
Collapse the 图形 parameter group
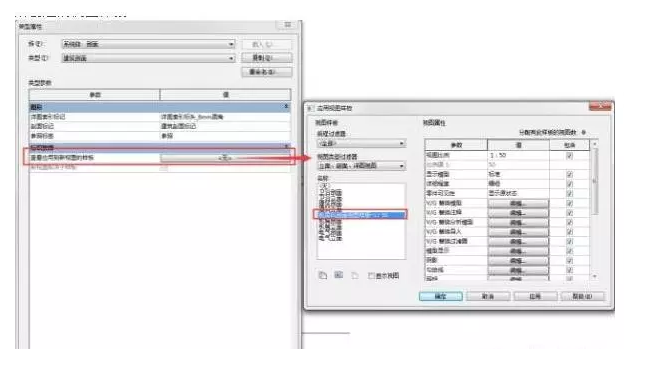coord(286,107)
